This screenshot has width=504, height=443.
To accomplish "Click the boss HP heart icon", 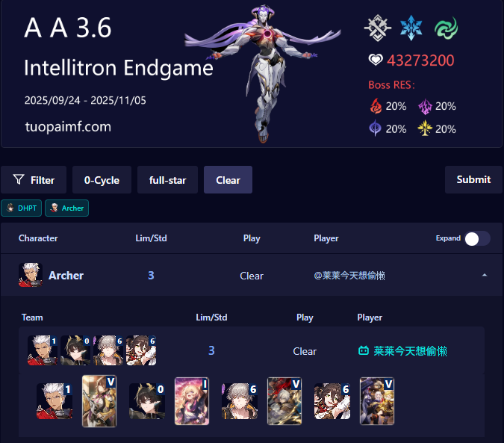I will tap(376, 60).
